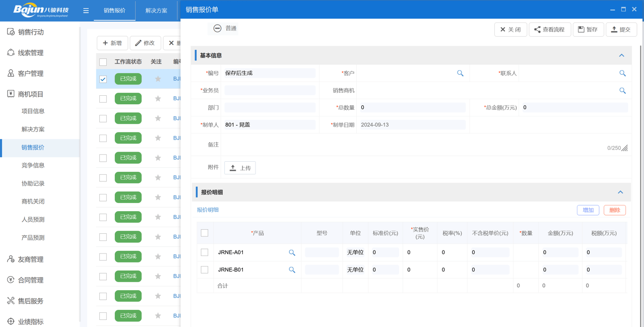Collapse the 基本信息 section chevron

622,55
